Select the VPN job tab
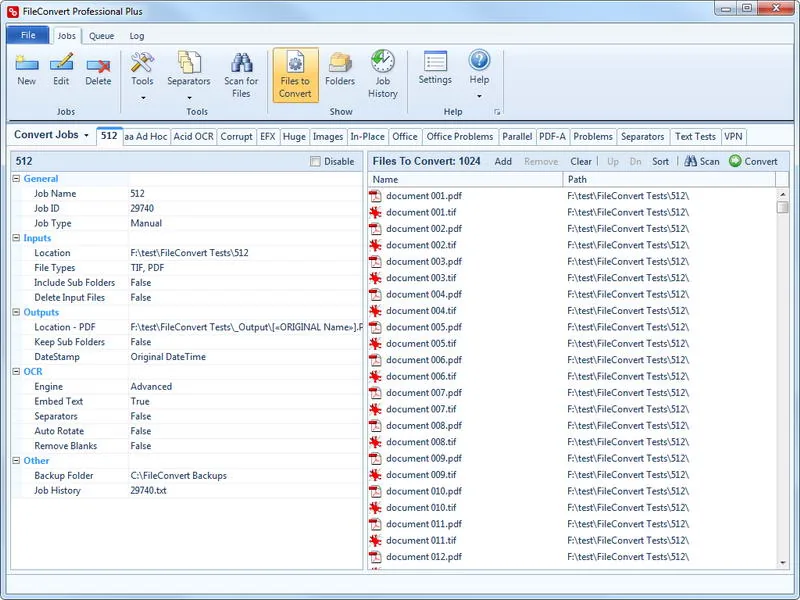The width and height of the screenshot is (800, 600). pyautogui.click(x=733, y=137)
